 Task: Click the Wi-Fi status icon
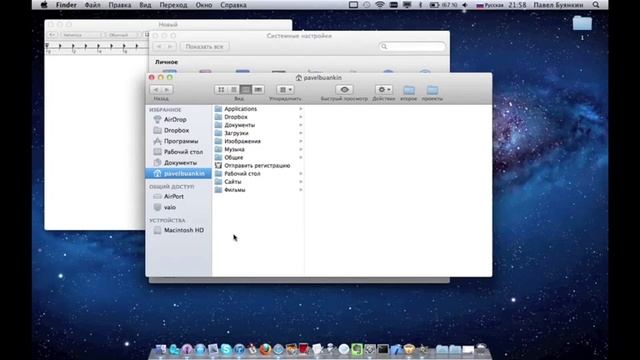coord(380,5)
